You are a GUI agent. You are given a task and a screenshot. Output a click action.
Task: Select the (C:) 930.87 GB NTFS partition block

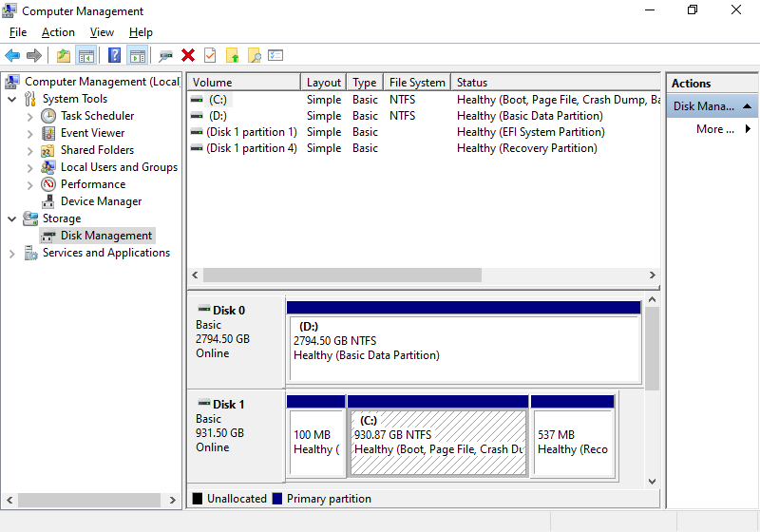(x=438, y=442)
